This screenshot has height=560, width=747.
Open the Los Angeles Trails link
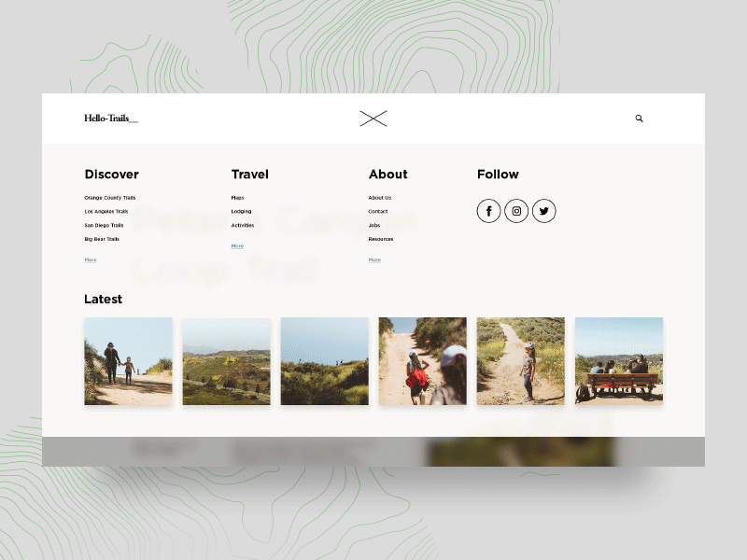pyautogui.click(x=106, y=212)
